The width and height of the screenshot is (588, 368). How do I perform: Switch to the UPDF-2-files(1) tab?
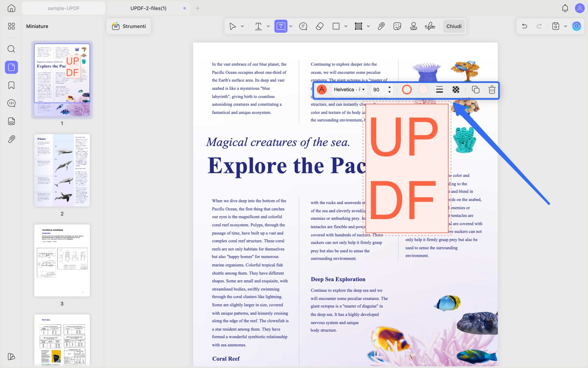point(148,8)
